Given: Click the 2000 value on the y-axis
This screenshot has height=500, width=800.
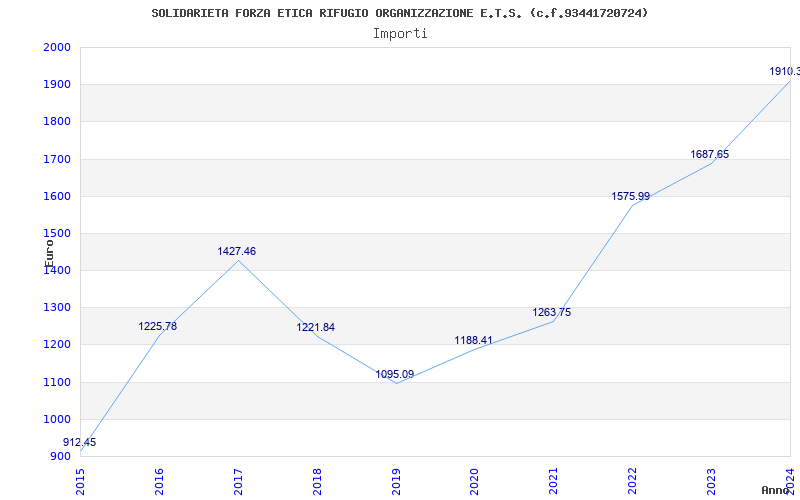Looking at the screenshot, I should tap(57, 48).
